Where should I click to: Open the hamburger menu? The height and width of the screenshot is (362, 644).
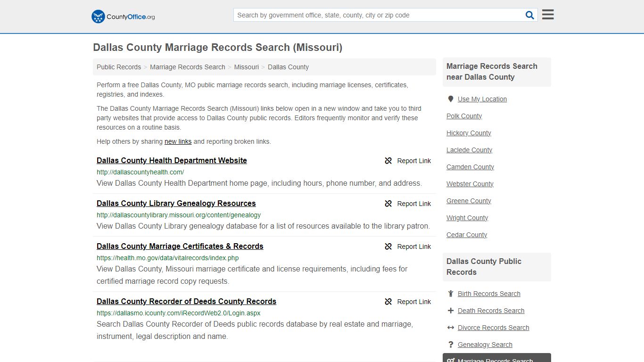pyautogui.click(x=548, y=15)
